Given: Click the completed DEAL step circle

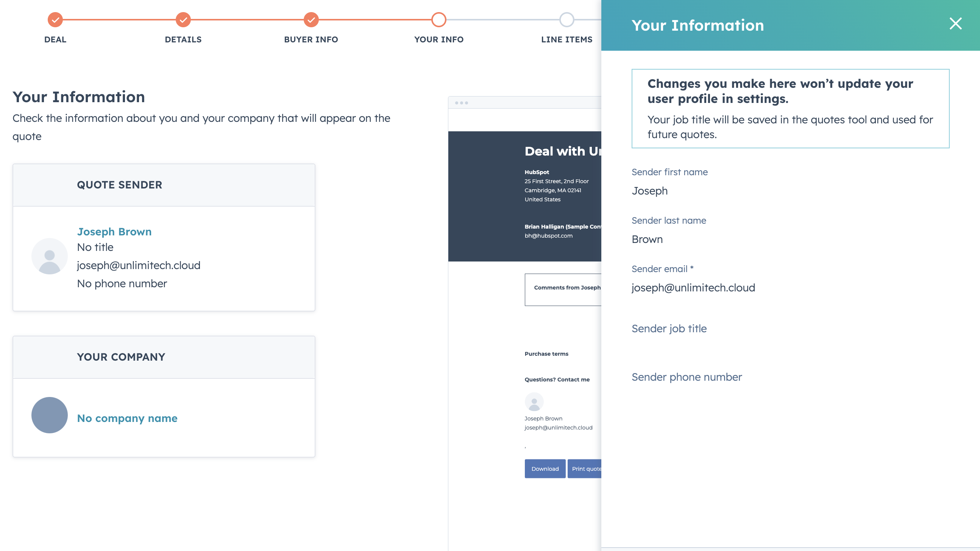Looking at the screenshot, I should (x=55, y=20).
